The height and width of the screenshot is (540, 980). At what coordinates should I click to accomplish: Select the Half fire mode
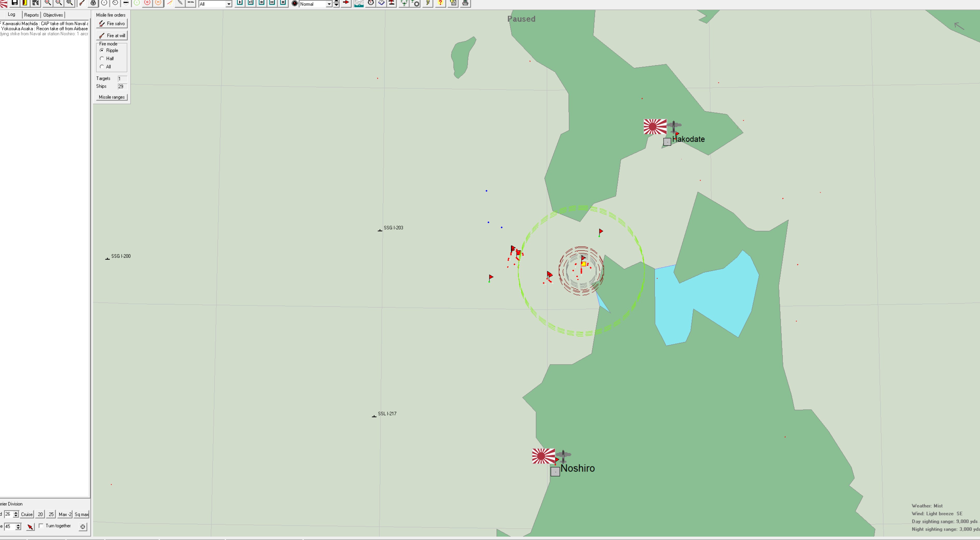point(107,59)
